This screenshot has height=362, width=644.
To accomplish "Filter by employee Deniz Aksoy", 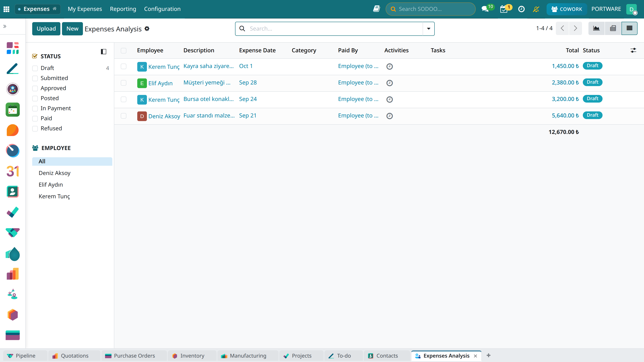I will pyautogui.click(x=55, y=173).
